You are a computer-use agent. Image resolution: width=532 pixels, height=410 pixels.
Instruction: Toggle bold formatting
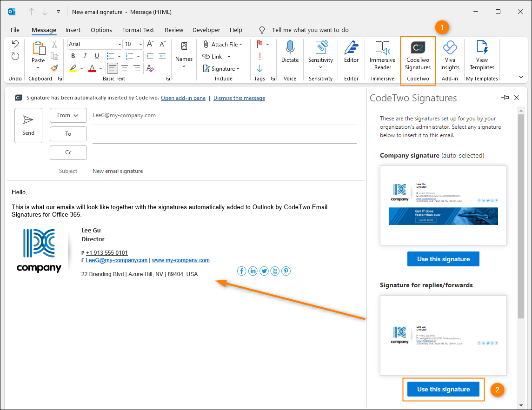(73, 56)
